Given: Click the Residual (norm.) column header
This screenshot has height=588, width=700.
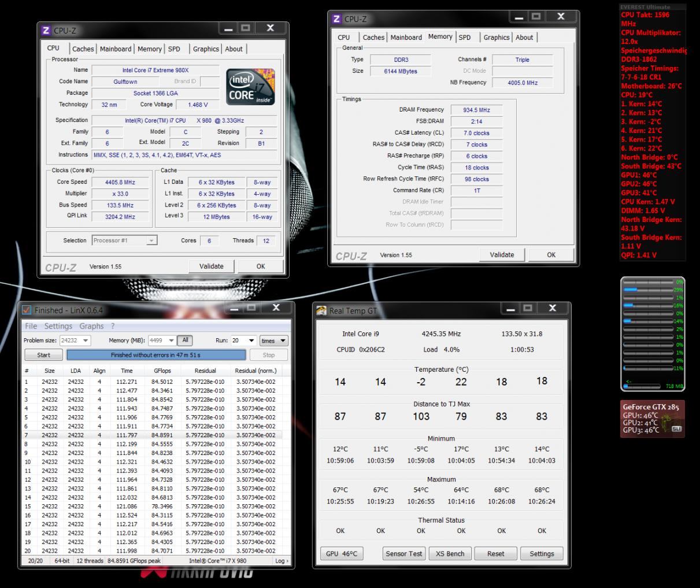Looking at the screenshot, I should 255,371.
